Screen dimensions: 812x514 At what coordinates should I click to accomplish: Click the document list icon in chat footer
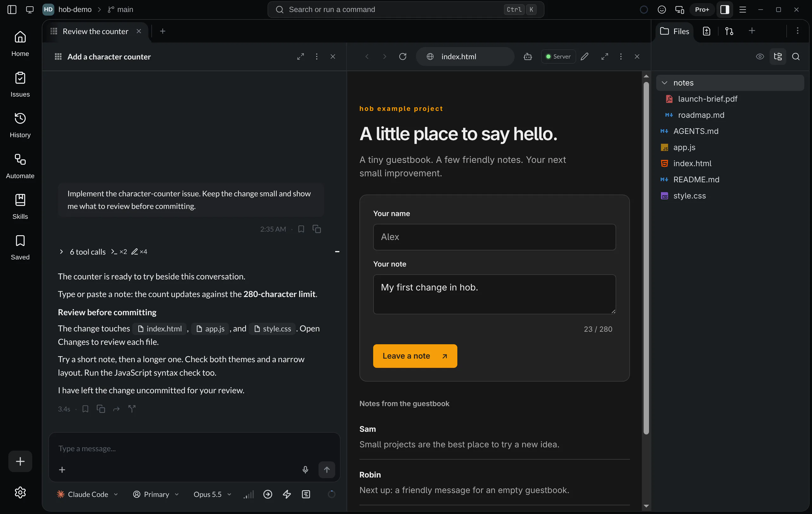click(306, 494)
